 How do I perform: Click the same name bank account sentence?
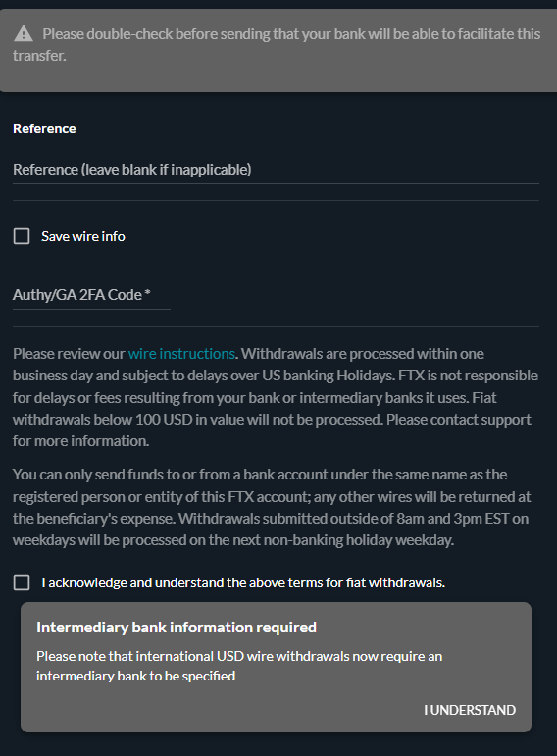click(272, 496)
